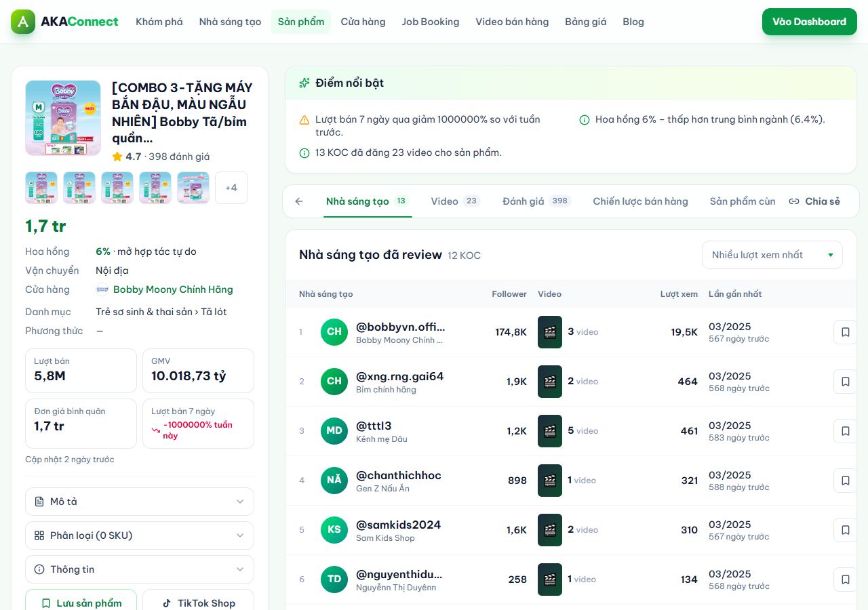This screenshot has width=868, height=610.
Task: Open Video bán hàng navigation item
Action: pyautogui.click(x=512, y=22)
